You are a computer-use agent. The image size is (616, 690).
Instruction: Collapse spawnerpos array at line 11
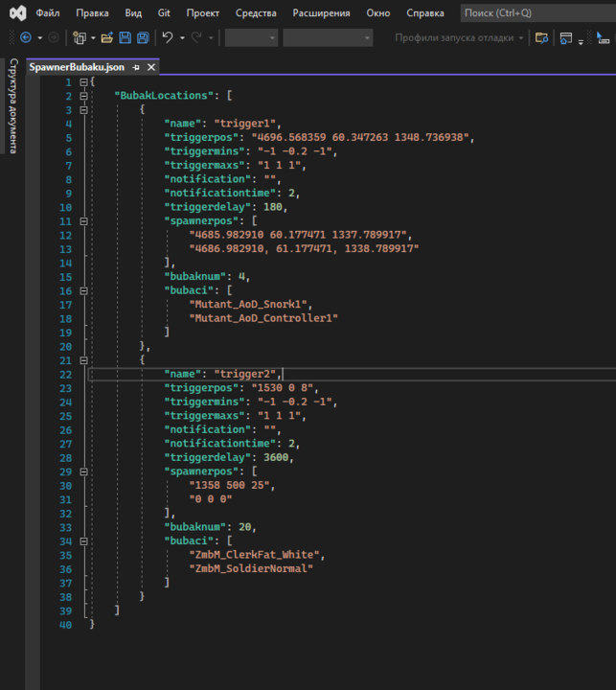[x=83, y=221]
